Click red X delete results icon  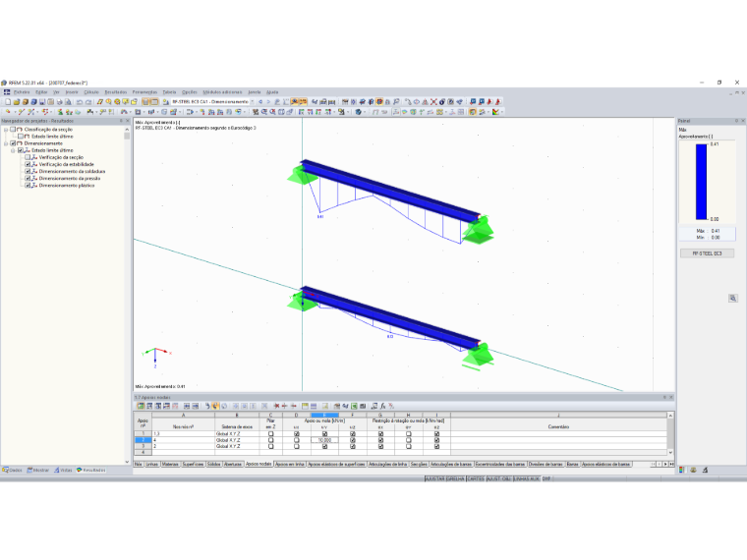[433, 102]
